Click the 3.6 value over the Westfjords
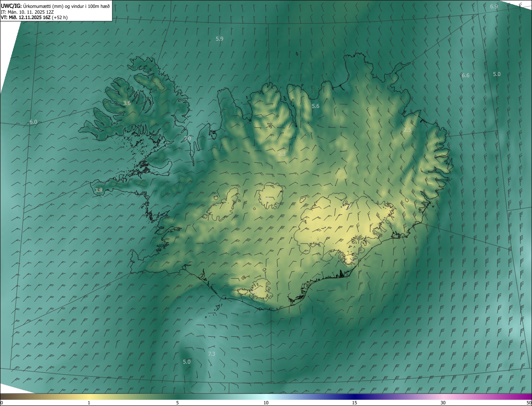Screen dimensions: 532x406 pyautogui.click(x=127, y=103)
